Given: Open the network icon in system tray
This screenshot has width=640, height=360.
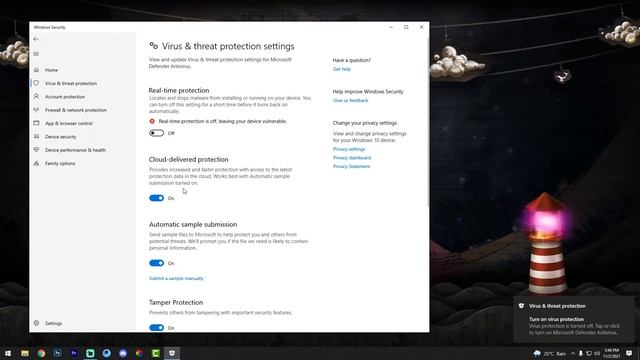Looking at the screenshot, I should pyautogui.click(x=589, y=353).
